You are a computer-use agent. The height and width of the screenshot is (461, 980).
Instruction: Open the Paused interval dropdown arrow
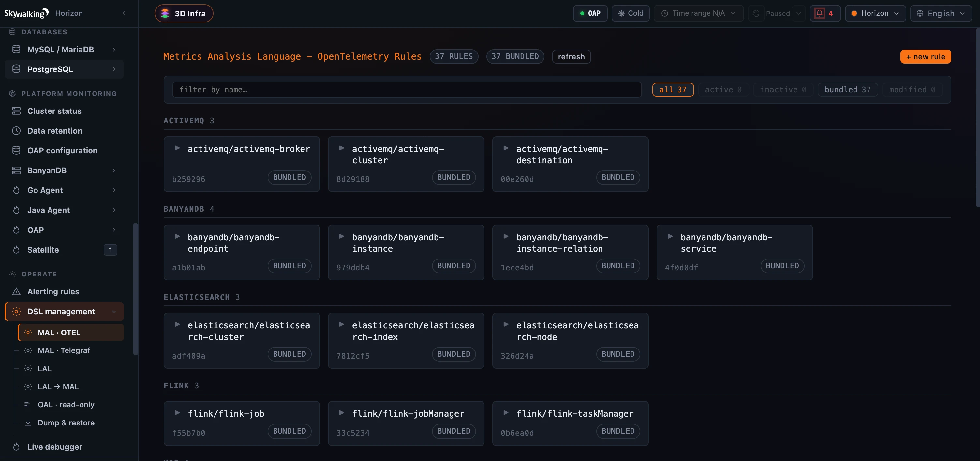[x=798, y=13]
